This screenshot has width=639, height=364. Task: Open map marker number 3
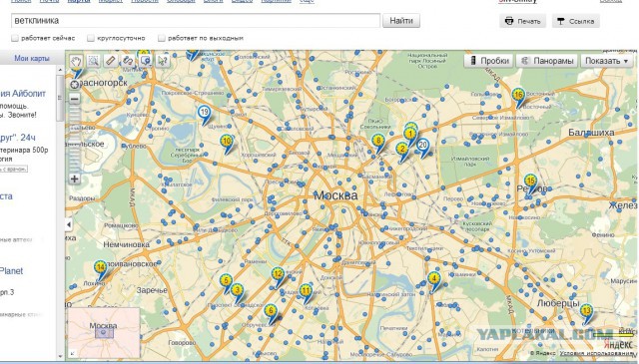click(x=237, y=291)
